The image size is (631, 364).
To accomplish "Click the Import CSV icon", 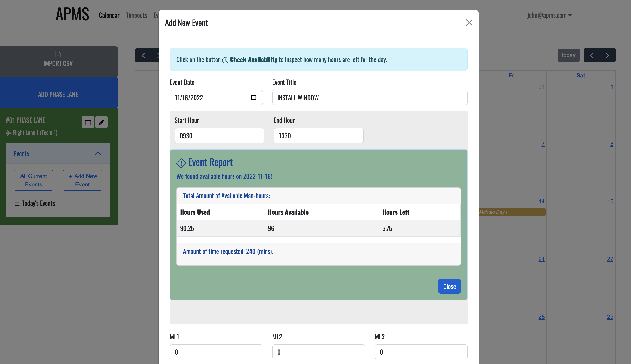I will click(58, 54).
